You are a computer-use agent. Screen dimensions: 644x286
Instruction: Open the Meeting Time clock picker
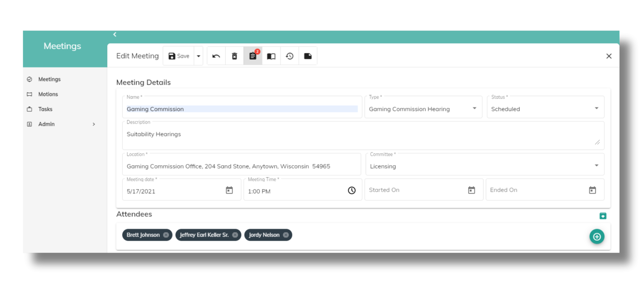[x=352, y=190]
